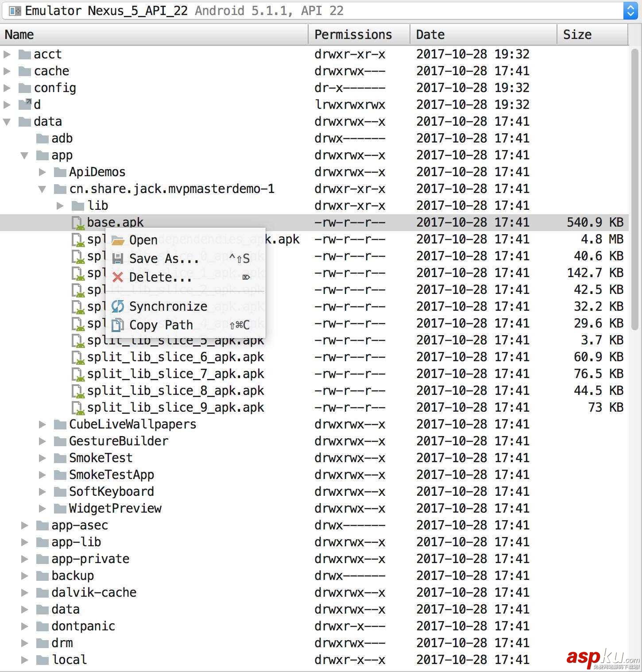The image size is (642, 672).
Task: Collapse the data tree node
Action: (6, 121)
